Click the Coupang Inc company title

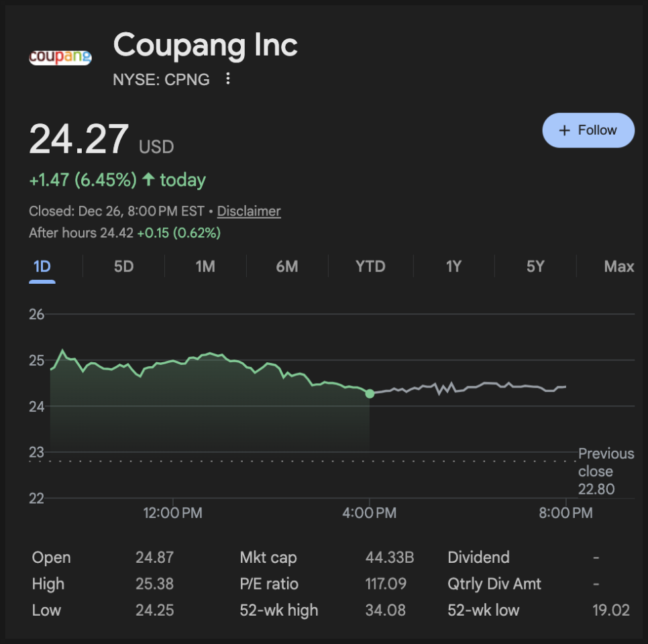[x=205, y=46]
